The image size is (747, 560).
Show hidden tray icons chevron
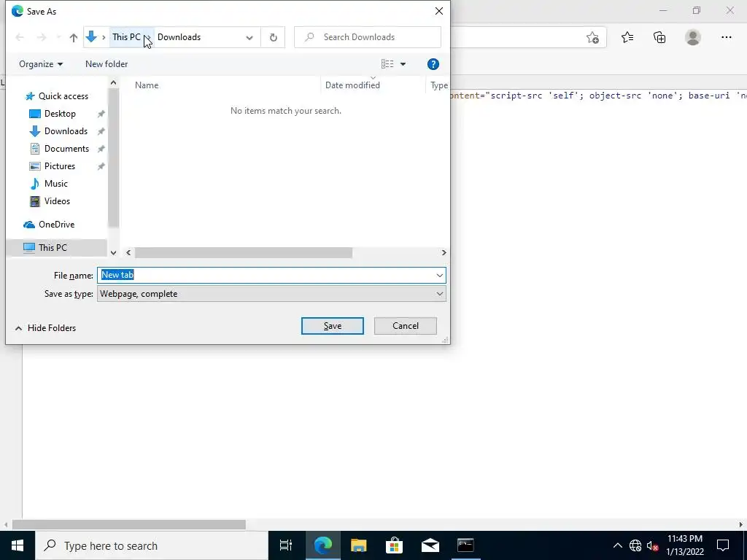[x=617, y=545]
